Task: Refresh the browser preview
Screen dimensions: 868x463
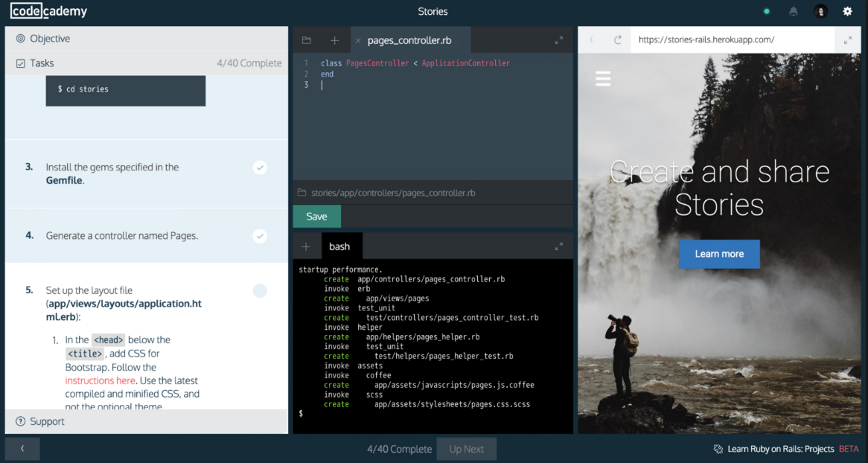Action: tap(617, 40)
